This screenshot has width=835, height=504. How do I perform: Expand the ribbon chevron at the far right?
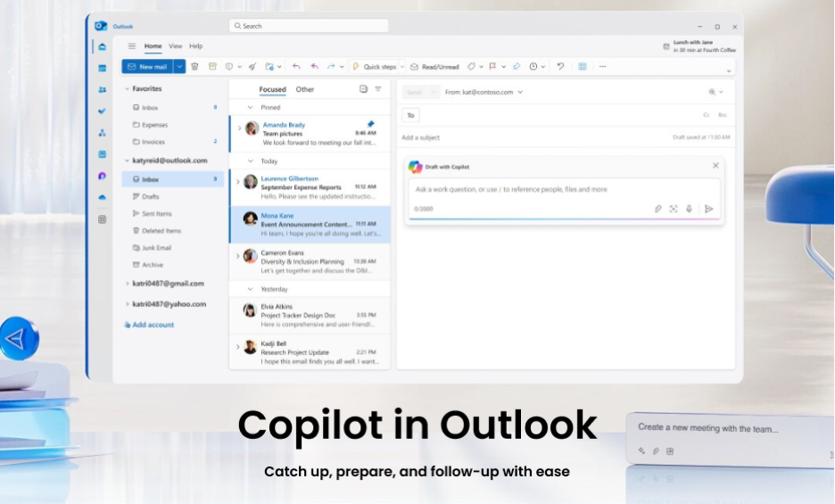(x=729, y=70)
